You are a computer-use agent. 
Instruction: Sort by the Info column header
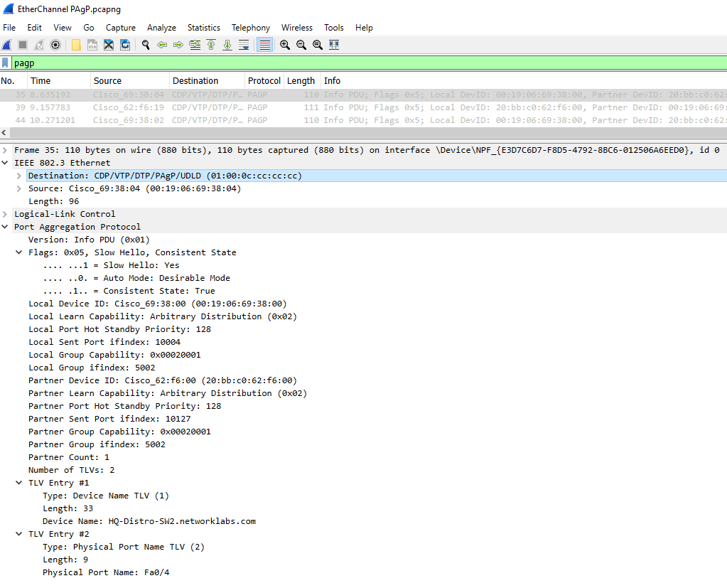pos(524,80)
